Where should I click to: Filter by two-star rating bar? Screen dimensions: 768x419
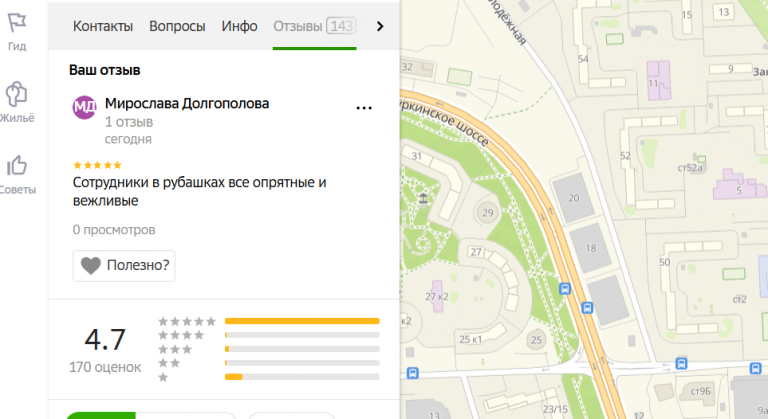click(302, 363)
